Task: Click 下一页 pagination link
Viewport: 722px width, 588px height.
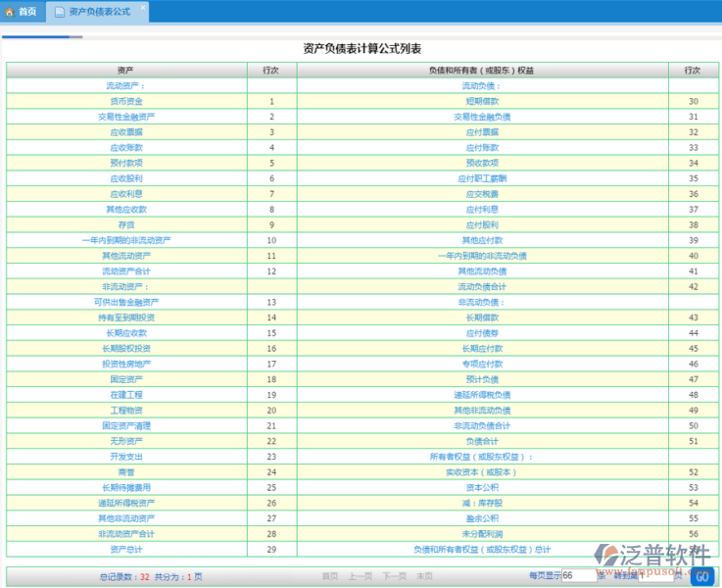Action: [394, 576]
